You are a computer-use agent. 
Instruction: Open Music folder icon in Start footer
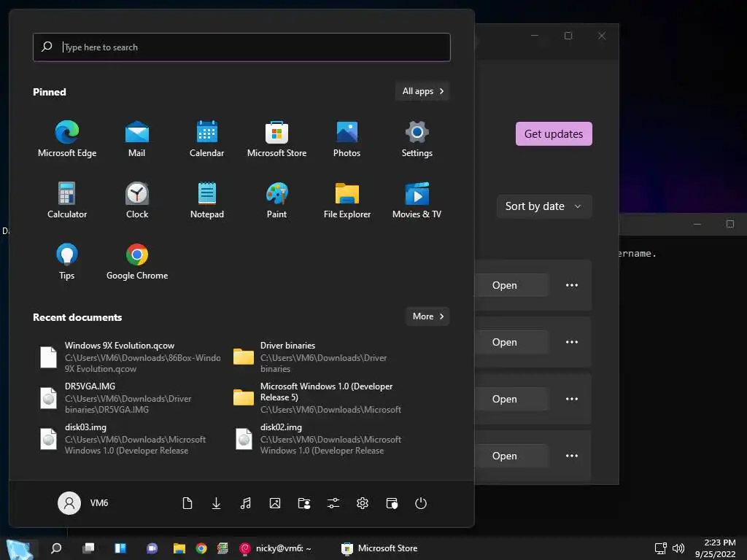click(x=245, y=503)
